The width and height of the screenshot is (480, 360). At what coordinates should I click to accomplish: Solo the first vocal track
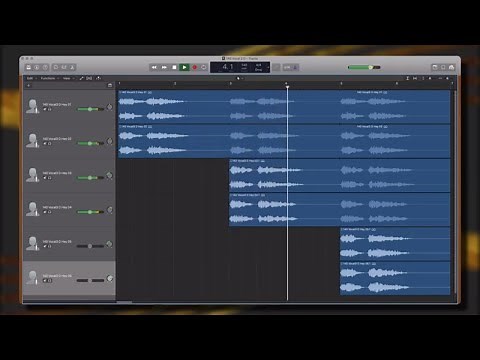pyautogui.click(x=50, y=109)
